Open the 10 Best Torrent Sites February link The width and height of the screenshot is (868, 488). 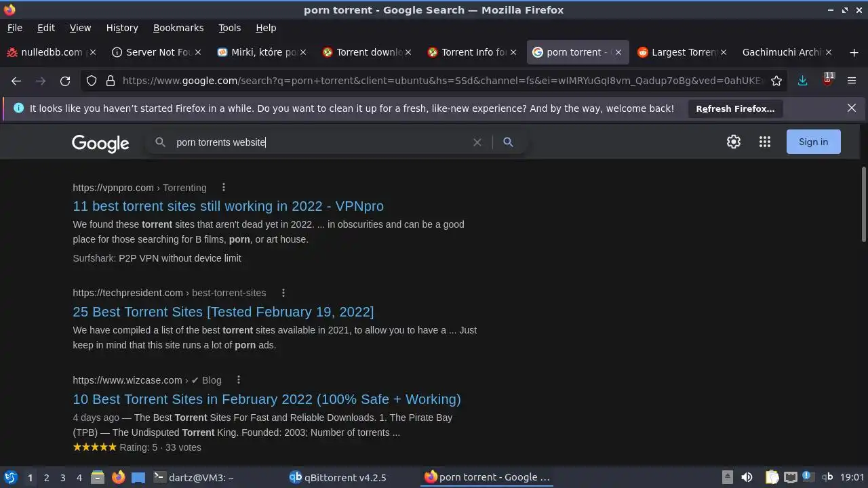coord(267,399)
